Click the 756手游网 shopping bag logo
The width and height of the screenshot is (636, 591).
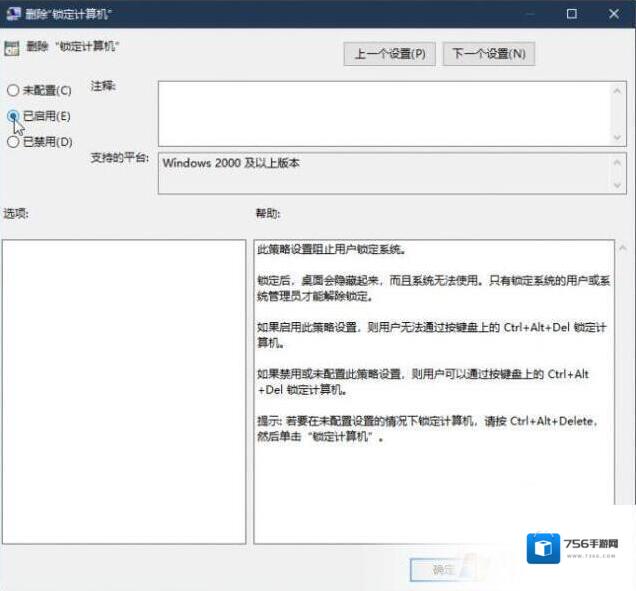point(545,548)
